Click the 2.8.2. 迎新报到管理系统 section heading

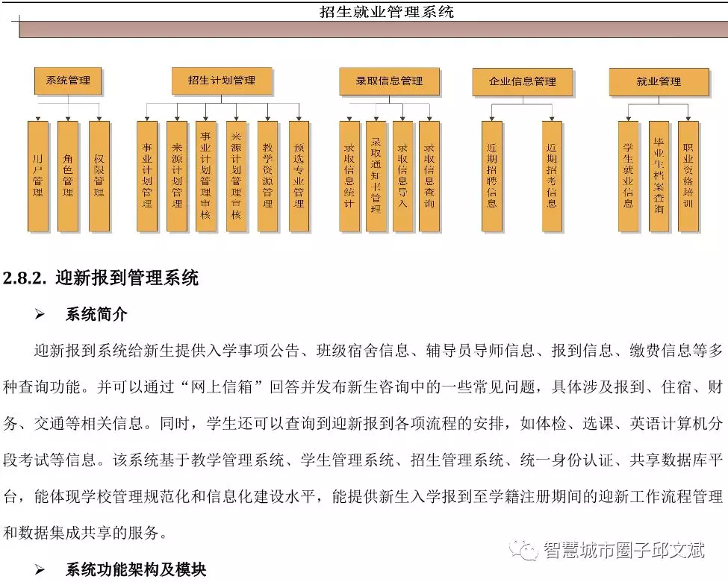(x=101, y=278)
